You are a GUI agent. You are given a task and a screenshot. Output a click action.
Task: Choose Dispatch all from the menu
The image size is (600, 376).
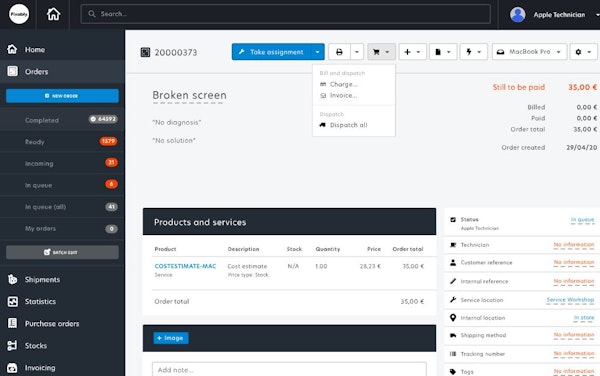coord(348,125)
